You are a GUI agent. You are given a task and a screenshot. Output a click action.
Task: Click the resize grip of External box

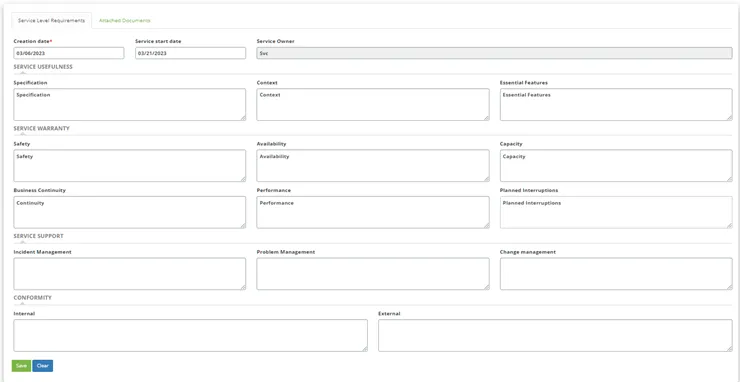tap(730, 349)
